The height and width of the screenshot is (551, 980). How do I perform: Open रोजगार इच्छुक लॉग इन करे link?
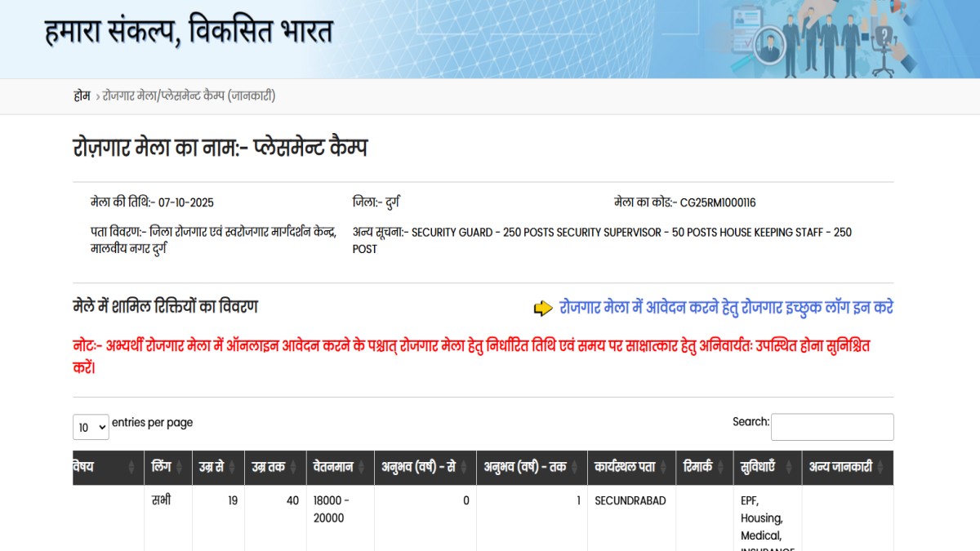[x=726, y=308]
